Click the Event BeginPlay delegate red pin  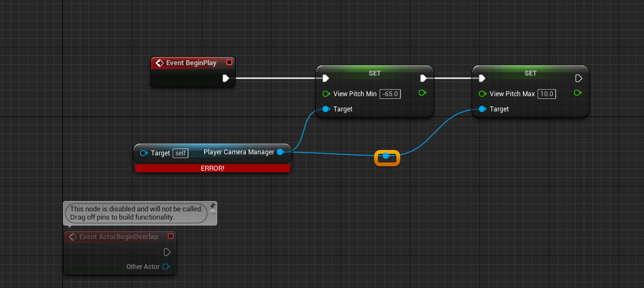tap(230, 63)
